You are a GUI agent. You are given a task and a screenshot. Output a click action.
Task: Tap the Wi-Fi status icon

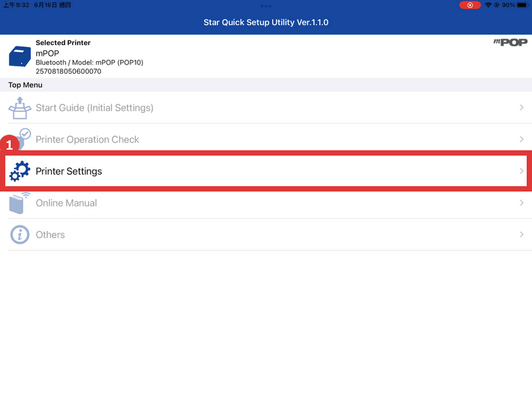[x=488, y=5]
